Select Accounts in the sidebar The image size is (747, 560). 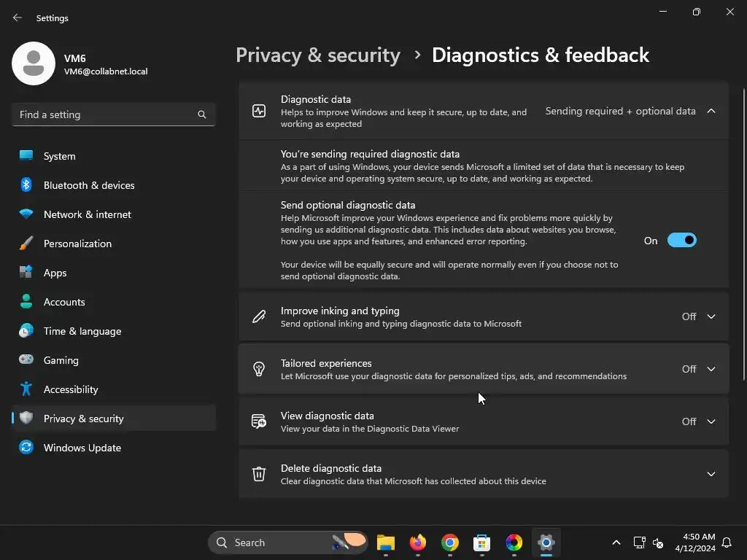click(x=114, y=301)
